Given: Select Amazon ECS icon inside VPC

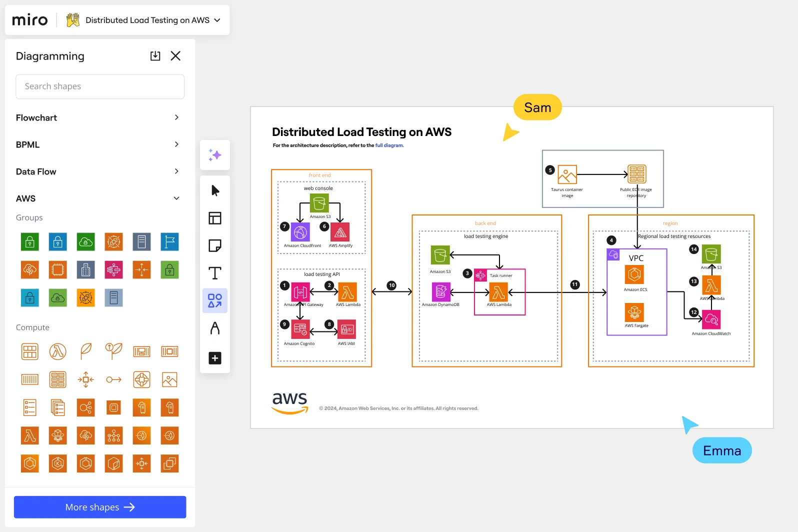Looking at the screenshot, I should pyautogui.click(x=634, y=274).
